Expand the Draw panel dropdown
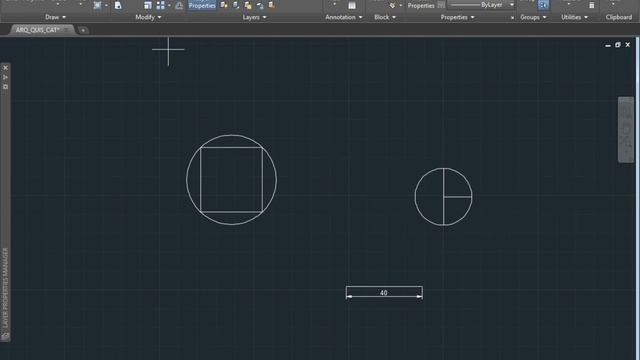The width and height of the screenshot is (640, 360). [55, 17]
